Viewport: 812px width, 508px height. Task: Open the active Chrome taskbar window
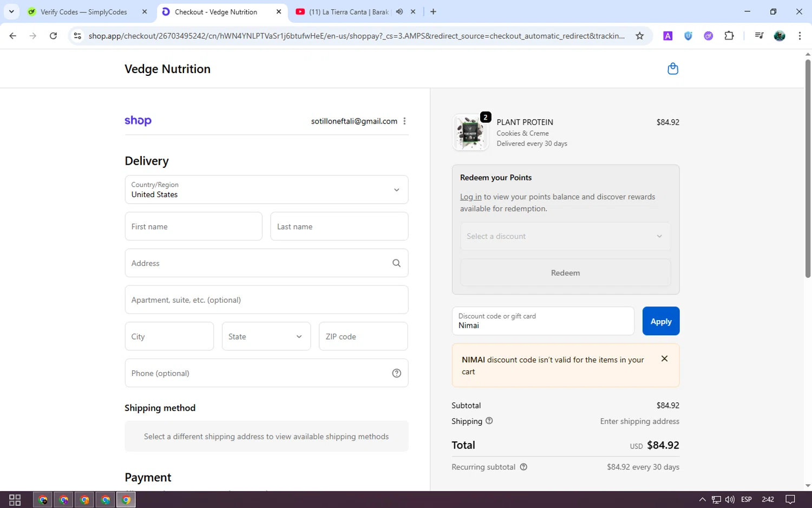(126, 499)
